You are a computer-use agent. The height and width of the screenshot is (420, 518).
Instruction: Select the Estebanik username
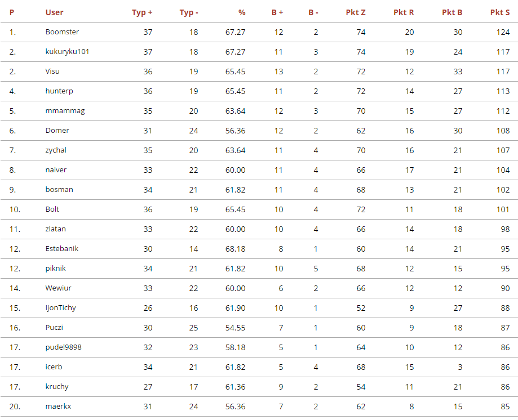[62, 249]
